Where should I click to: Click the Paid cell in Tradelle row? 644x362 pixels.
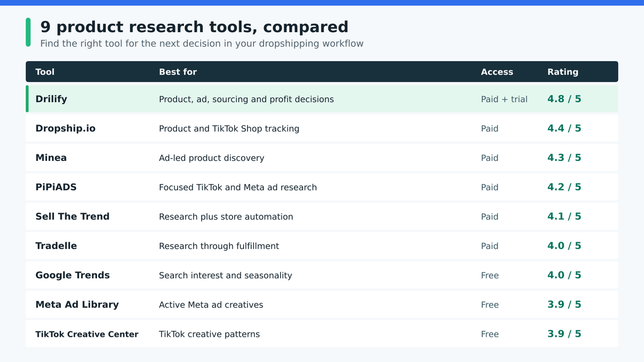click(489, 246)
